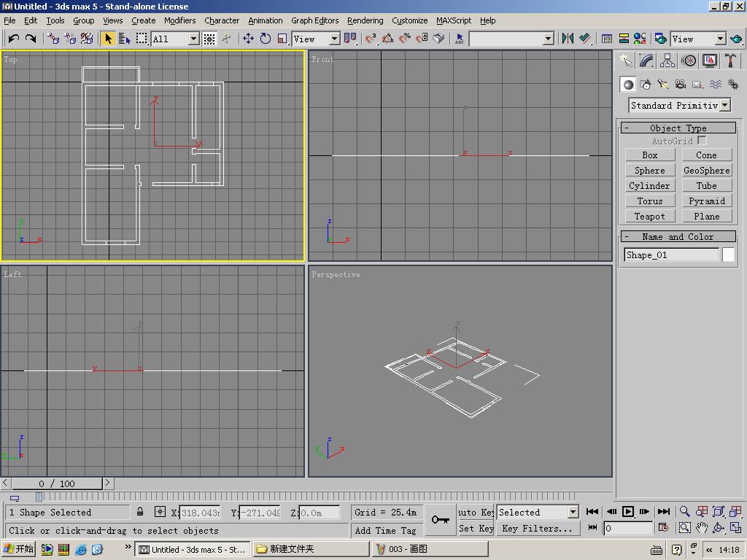Switch to the Cameras create category
The image size is (747, 560).
[x=680, y=85]
